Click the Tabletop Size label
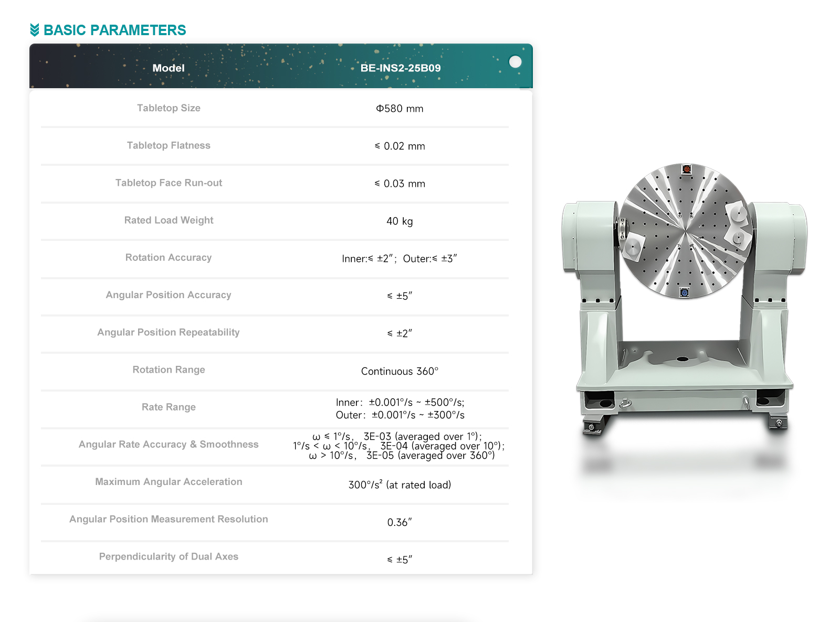Image resolution: width=840 pixels, height=622 pixels. point(169,108)
